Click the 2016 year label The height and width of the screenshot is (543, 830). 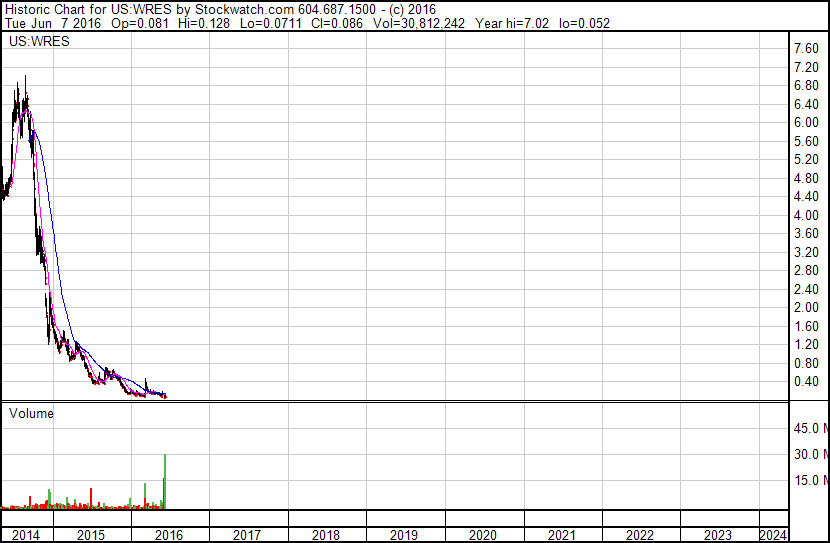point(169,536)
